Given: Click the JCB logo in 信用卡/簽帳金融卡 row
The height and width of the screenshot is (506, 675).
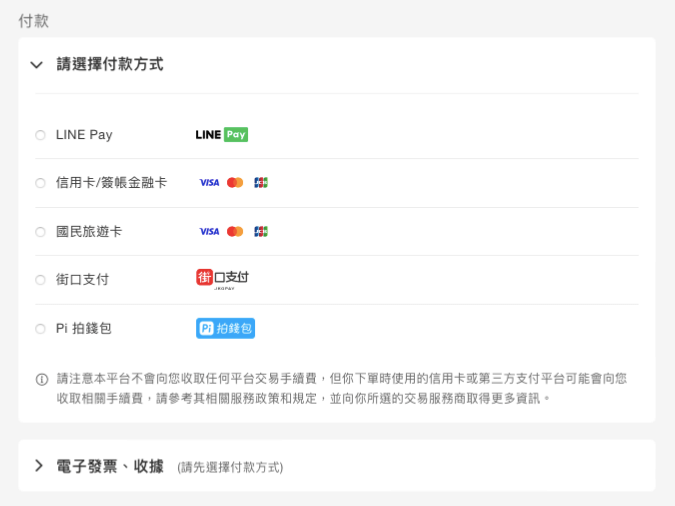Looking at the screenshot, I should pos(261,183).
